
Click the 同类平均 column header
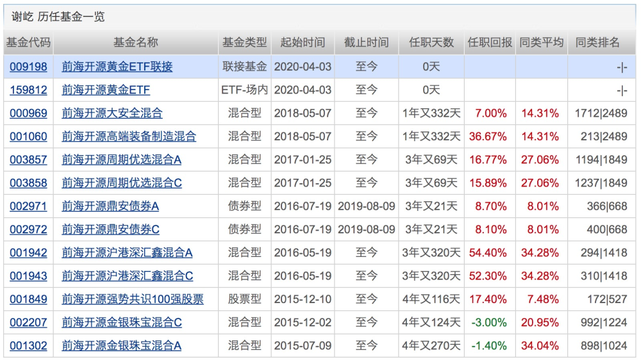coord(541,42)
